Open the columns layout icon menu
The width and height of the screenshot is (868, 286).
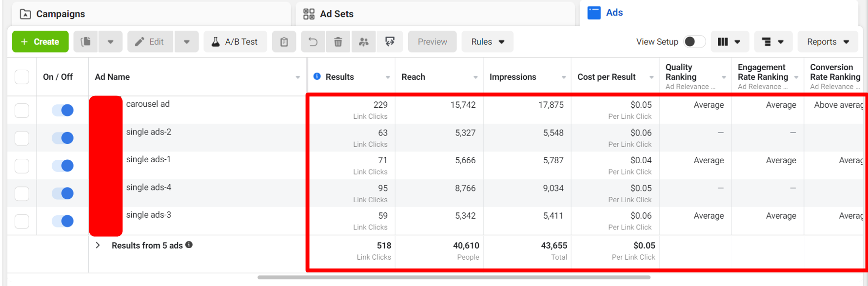729,42
